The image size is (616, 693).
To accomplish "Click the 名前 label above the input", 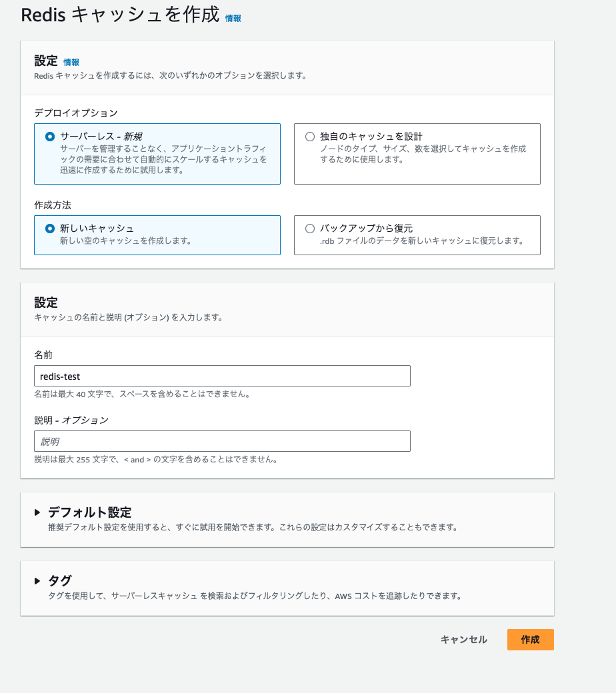I will pyautogui.click(x=43, y=355).
